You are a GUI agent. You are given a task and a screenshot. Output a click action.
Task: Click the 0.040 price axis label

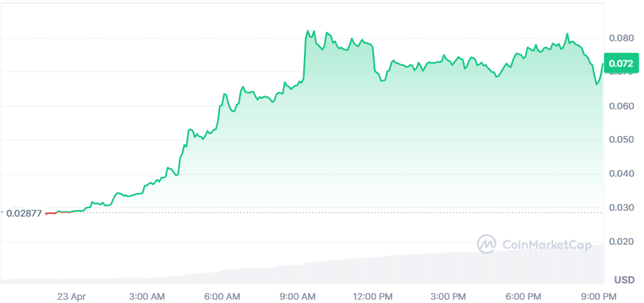click(x=620, y=174)
